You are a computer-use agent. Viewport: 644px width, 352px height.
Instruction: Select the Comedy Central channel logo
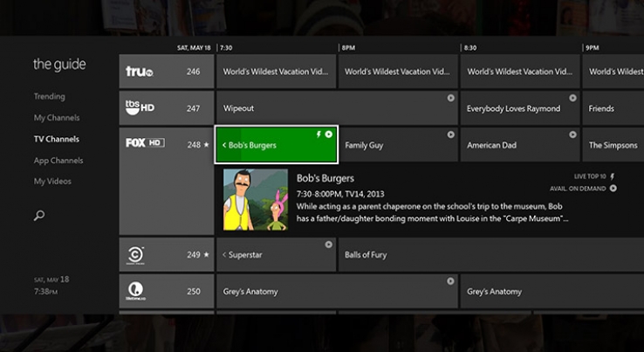(x=136, y=254)
